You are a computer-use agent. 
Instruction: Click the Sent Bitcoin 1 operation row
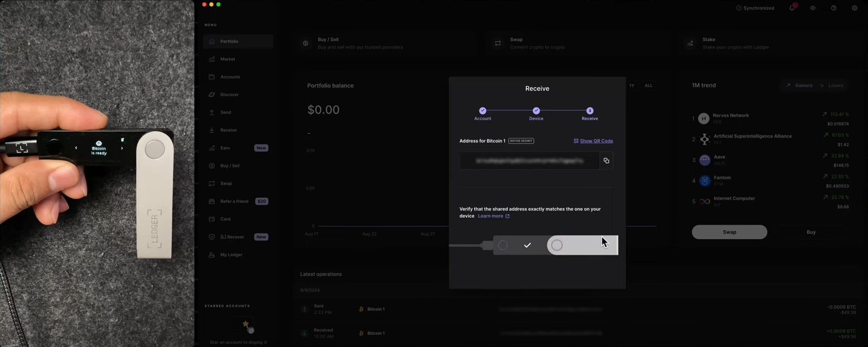click(579, 309)
